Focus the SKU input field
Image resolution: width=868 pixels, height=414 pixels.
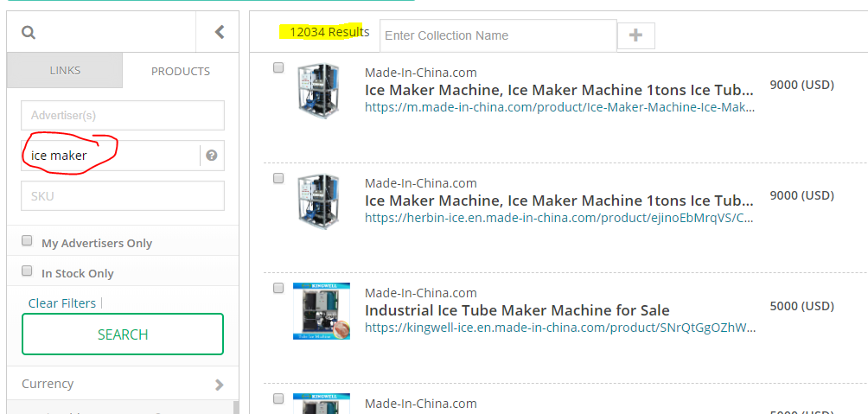(x=123, y=196)
